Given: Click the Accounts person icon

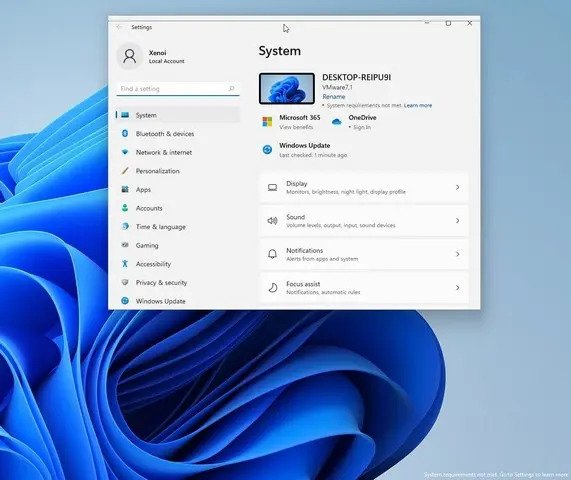Looking at the screenshot, I should (125, 208).
